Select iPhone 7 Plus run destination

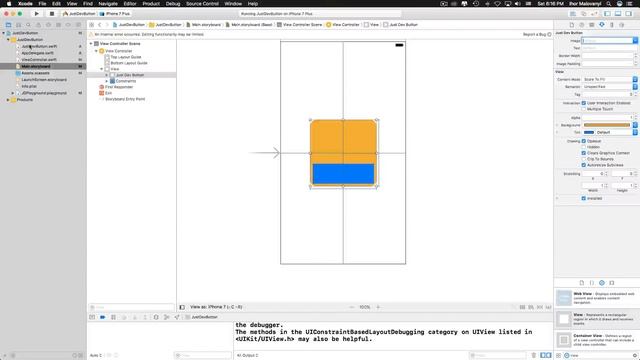click(x=116, y=13)
